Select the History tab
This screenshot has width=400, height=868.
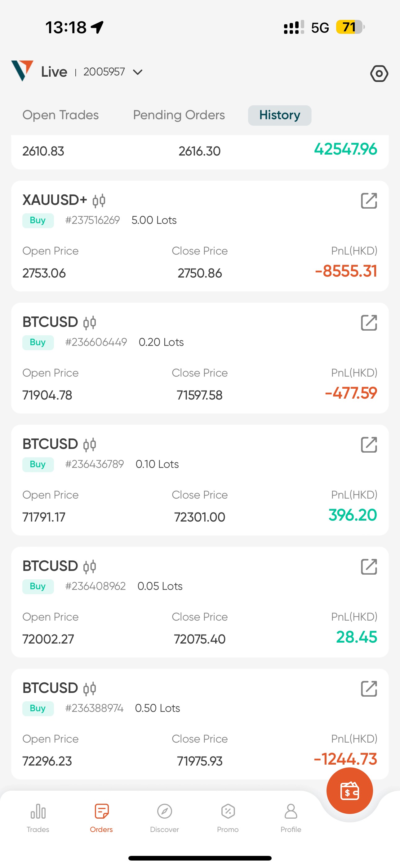(x=279, y=115)
